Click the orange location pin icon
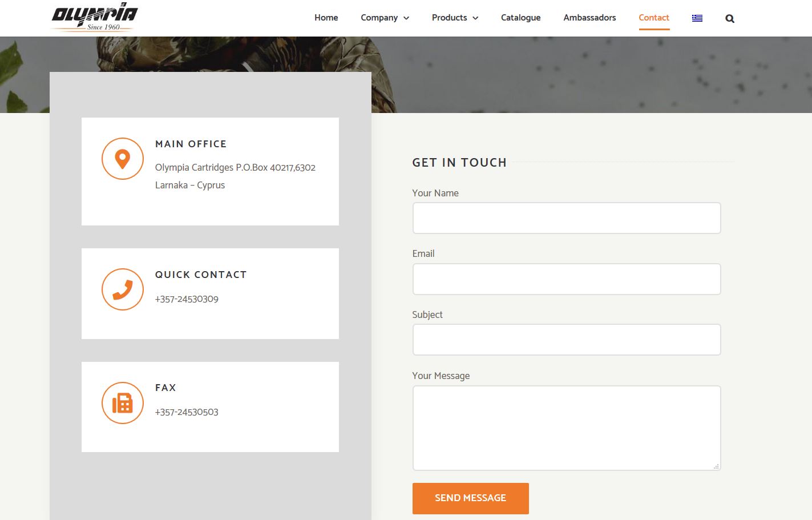This screenshot has width=812, height=520. pos(123,159)
